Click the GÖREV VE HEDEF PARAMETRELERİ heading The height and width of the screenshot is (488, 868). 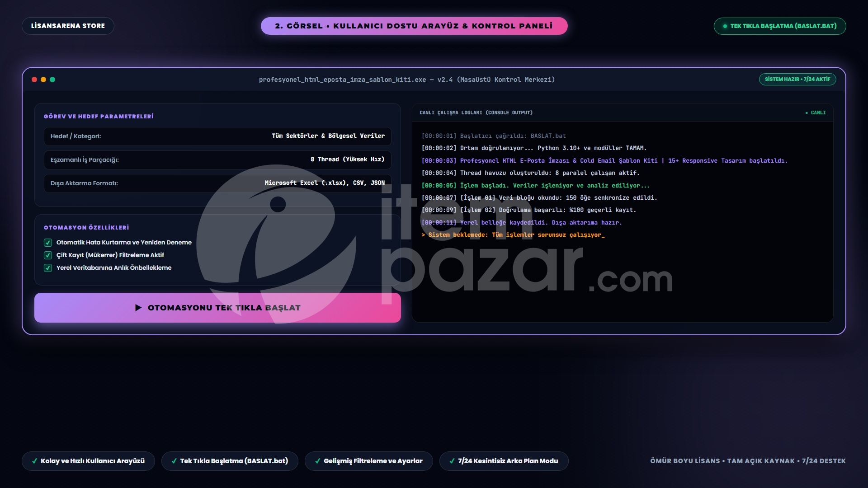tap(99, 117)
